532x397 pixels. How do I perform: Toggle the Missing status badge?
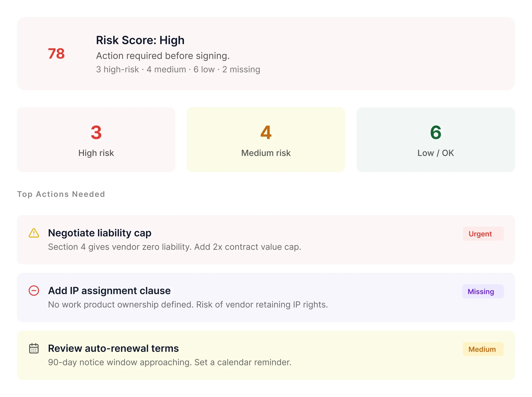coord(483,291)
